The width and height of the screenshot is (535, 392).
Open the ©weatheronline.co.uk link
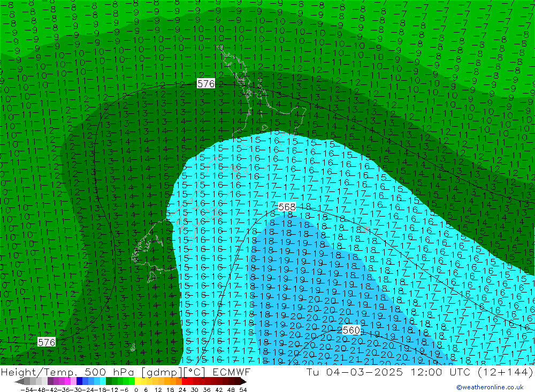tap(490, 387)
